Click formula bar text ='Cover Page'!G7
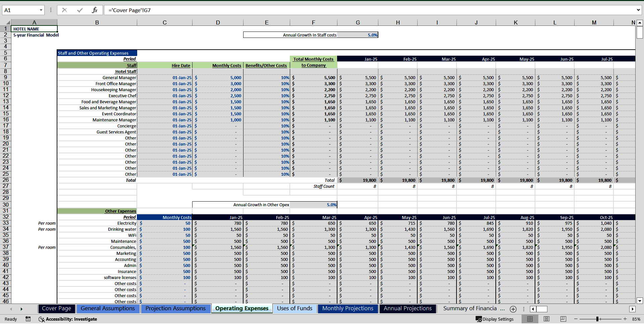644x324 pixels. coord(129,10)
